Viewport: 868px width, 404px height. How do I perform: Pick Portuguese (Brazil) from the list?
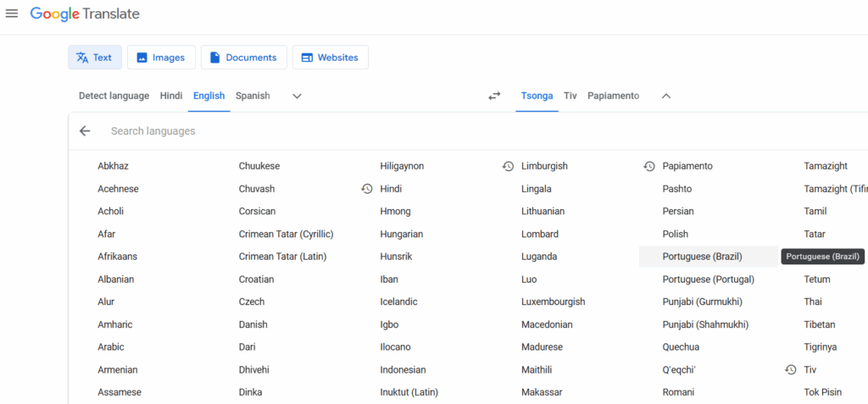[x=701, y=257]
